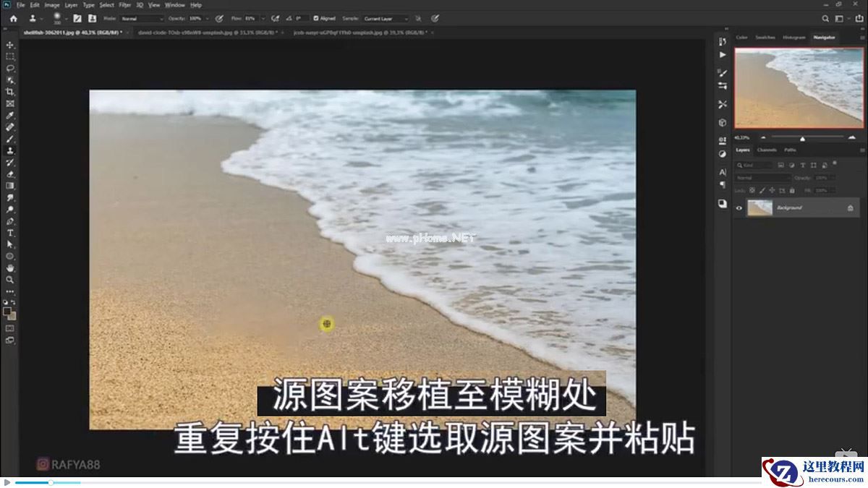
Task: Open the blend Mode dropdown in the options bar
Action: click(x=142, y=19)
